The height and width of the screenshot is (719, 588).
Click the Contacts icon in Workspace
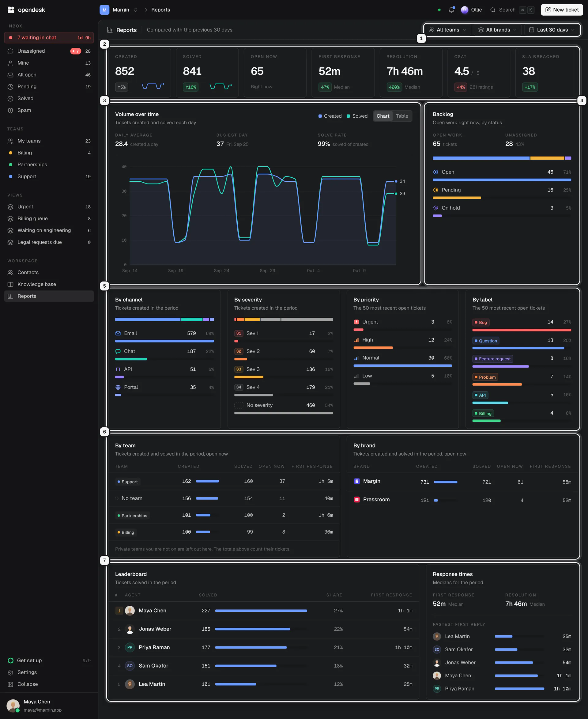pos(10,272)
